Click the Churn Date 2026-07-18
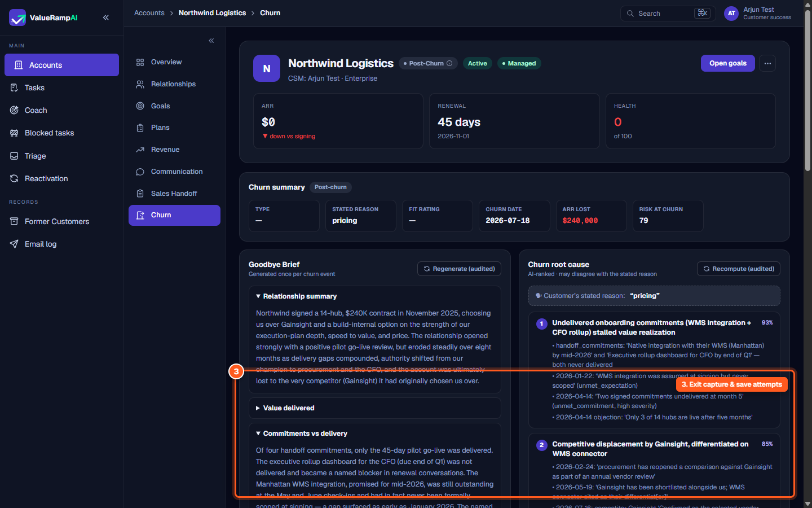 point(507,221)
